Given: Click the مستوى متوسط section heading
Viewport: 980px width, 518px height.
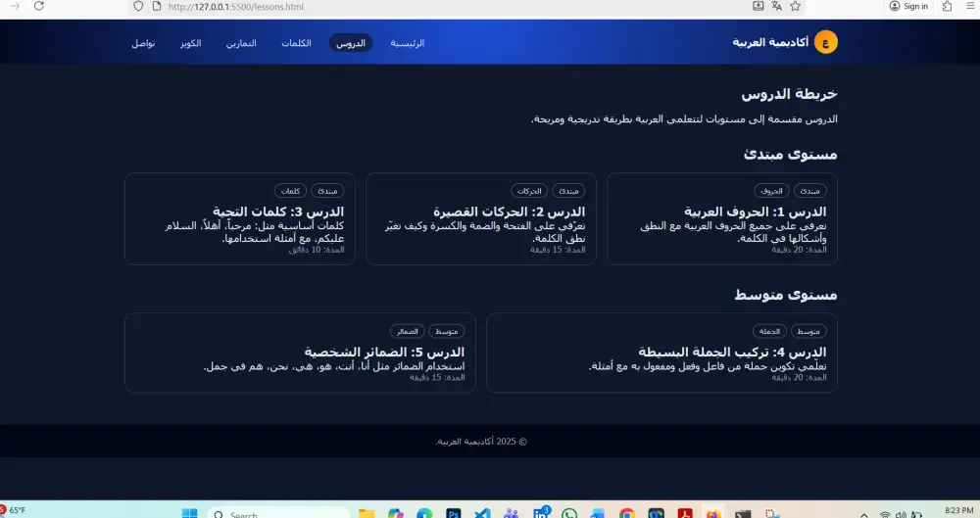Looking at the screenshot, I should (786, 295).
